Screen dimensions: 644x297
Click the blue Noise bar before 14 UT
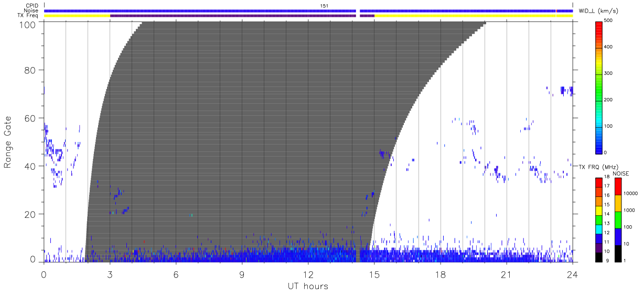(x=200, y=10)
